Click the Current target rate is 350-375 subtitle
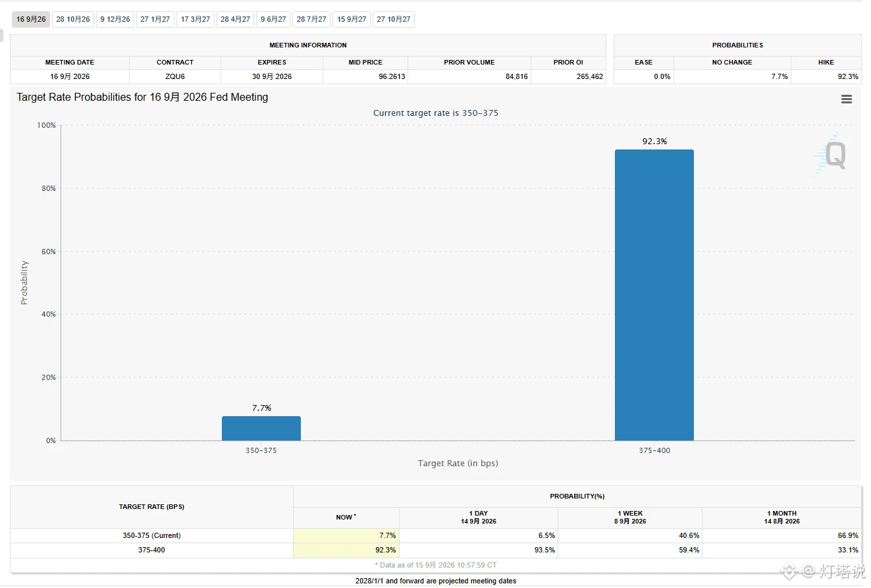Viewport: 871px width, 588px height. tap(436, 113)
